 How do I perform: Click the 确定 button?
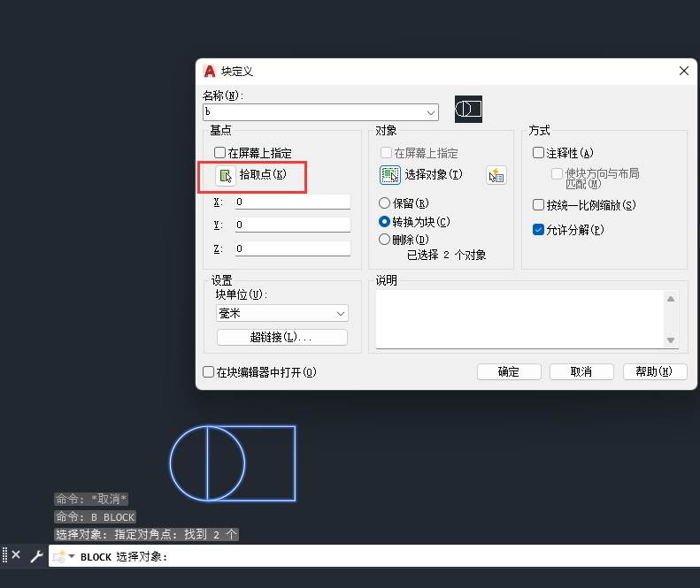(509, 371)
